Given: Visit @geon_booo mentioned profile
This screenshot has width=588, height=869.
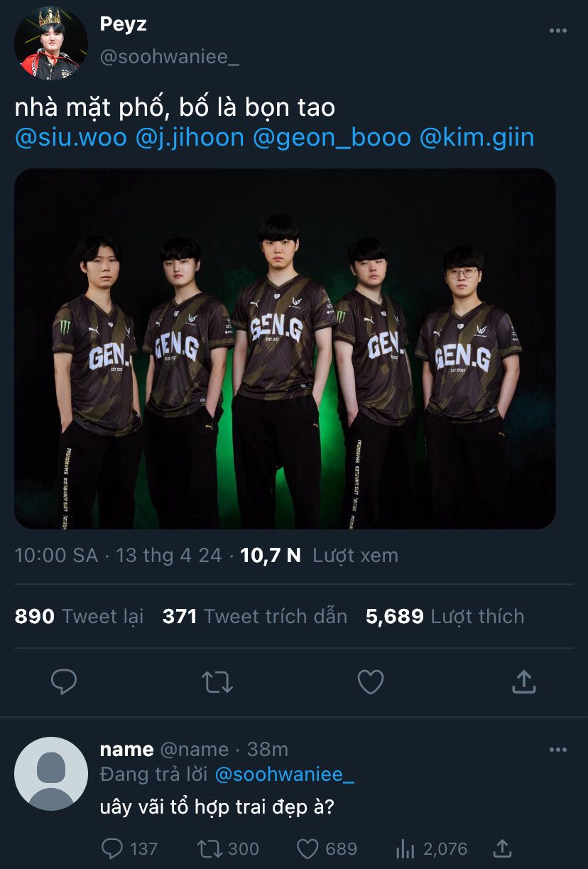Looking at the screenshot, I should click(332, 137).
